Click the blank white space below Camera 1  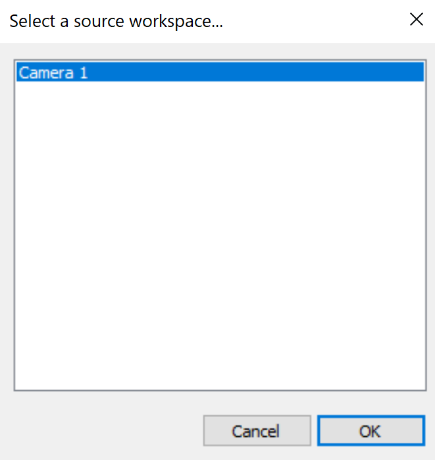[220, 233]
